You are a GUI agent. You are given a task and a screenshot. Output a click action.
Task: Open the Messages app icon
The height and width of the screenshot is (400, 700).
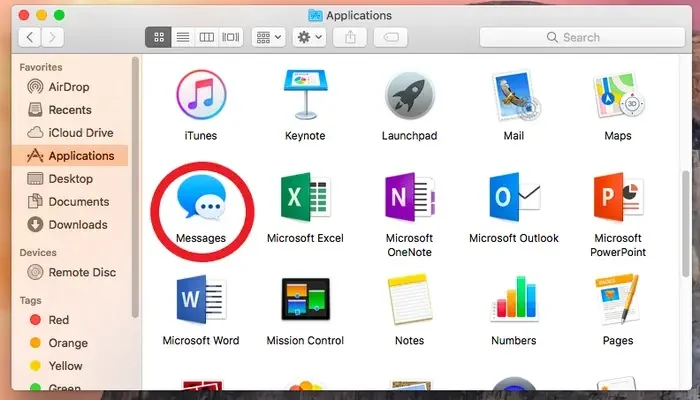tap(201, 196)
